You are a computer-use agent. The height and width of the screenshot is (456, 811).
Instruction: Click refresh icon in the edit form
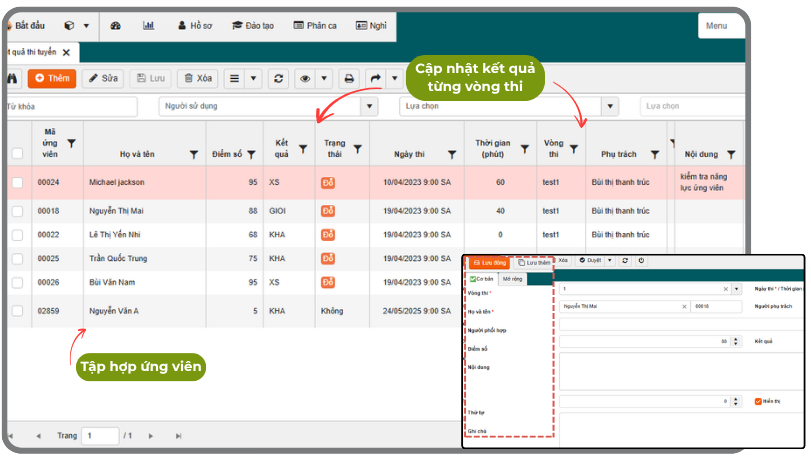click(x=625, y=261)
